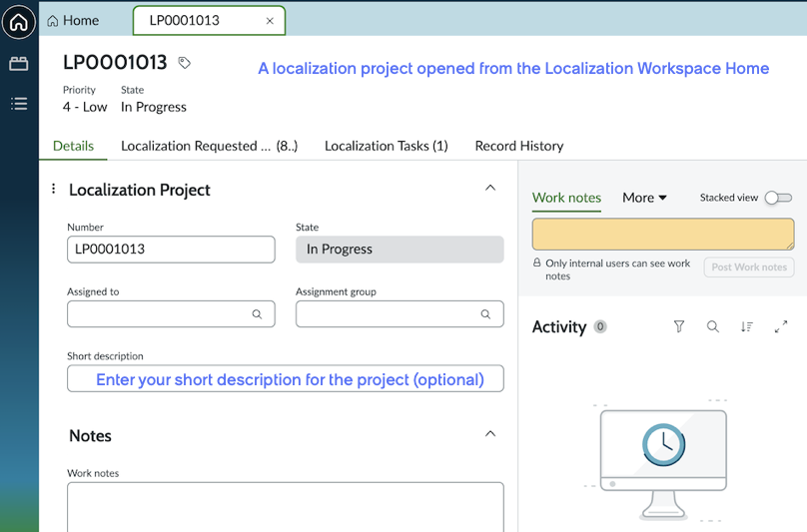
Task: Click the Localization Project section heading
Action: pyautogui.click(x=140, y=191)
